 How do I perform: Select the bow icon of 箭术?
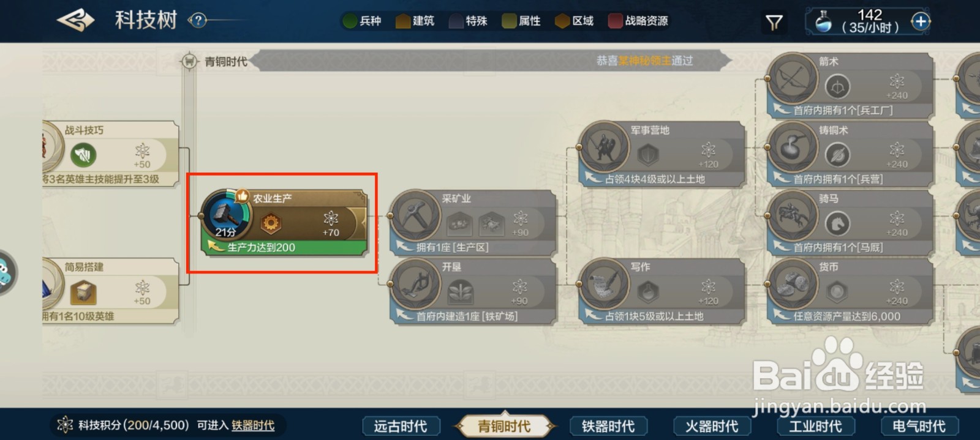793,78
